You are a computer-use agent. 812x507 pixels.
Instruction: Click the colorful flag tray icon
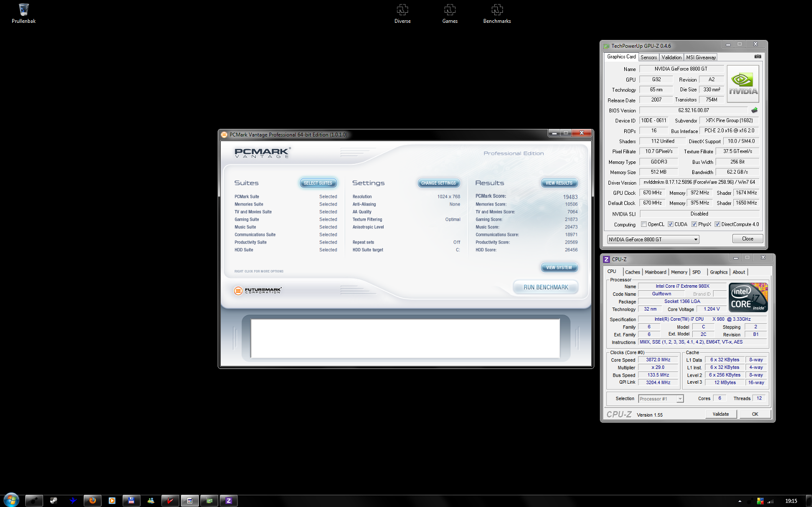(760, 501)
